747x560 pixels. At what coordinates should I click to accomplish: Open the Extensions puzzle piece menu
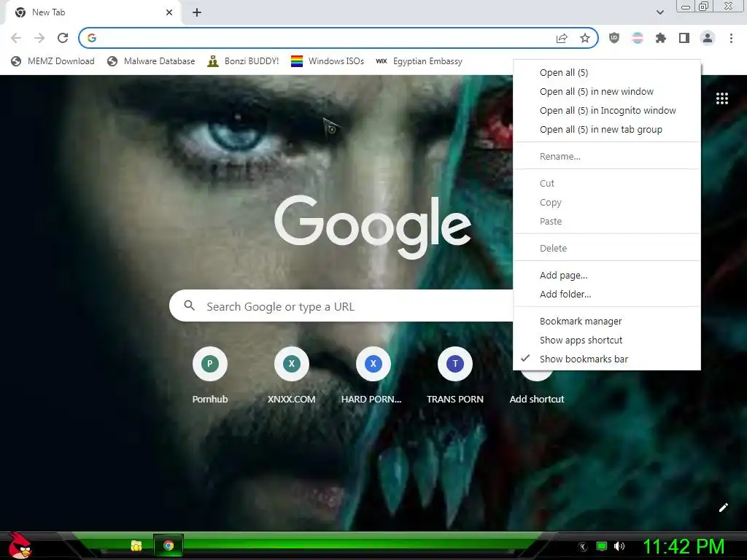[661, 38]
